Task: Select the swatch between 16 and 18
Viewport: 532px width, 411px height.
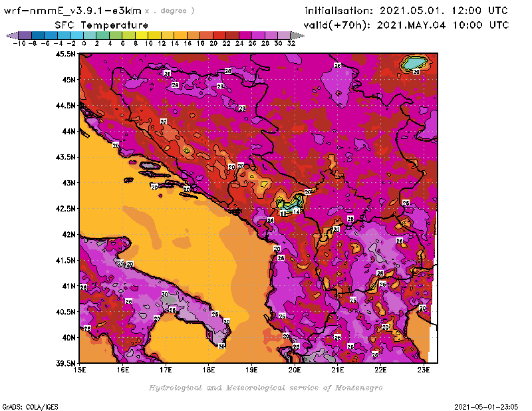Action: click(x=194, y=35)
